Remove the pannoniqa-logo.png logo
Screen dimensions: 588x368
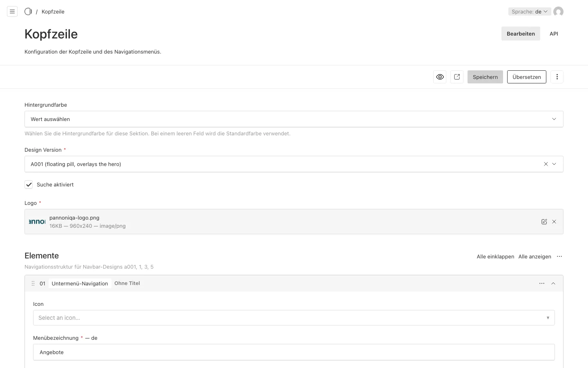[x=554, y=222]
